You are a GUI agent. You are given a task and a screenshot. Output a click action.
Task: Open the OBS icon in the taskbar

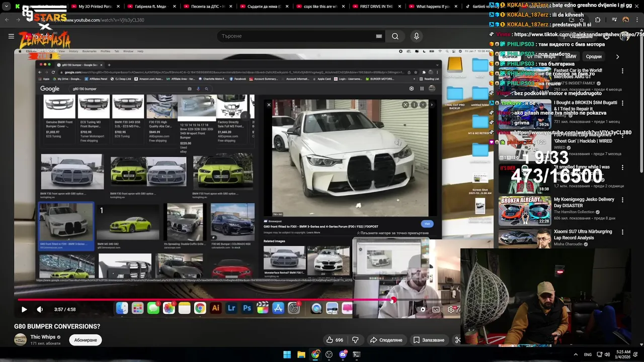point(329,354)
